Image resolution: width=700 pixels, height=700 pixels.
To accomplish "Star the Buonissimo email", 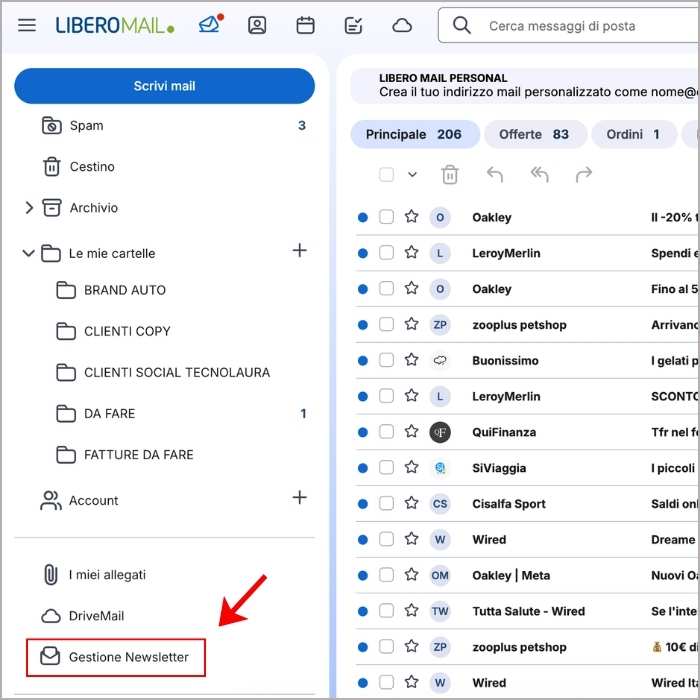I will tap(411, 360).
